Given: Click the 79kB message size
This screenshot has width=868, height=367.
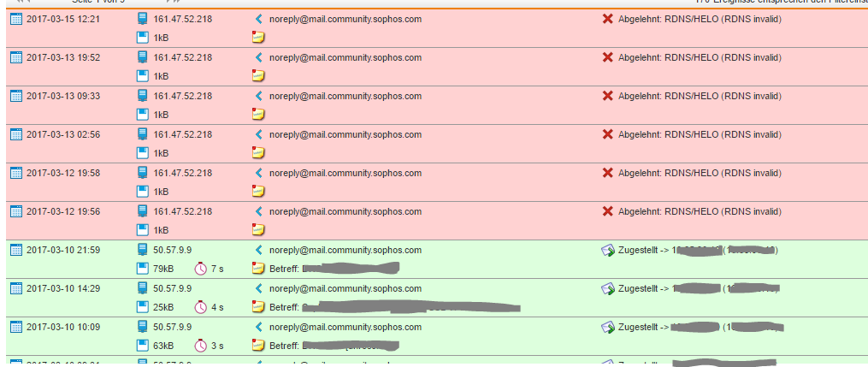Looking at the screenshot, I should click(x=163, y=269).
